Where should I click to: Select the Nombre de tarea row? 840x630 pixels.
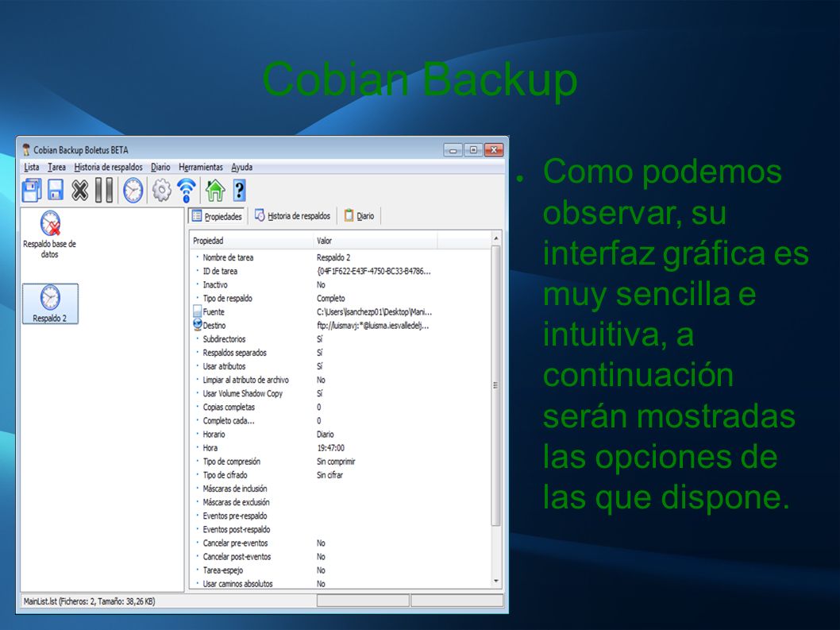(x=340, y=257)
